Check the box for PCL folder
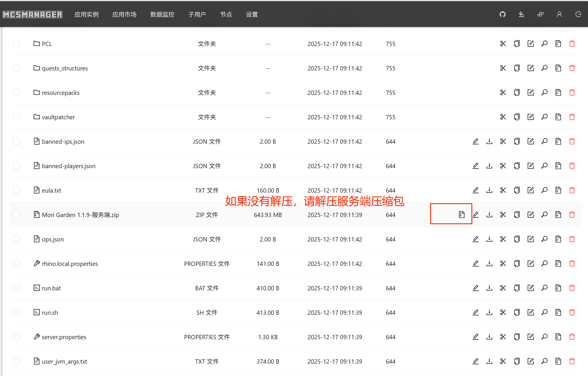The height and width of the screenshot is (376, 588). click(16, 43)
